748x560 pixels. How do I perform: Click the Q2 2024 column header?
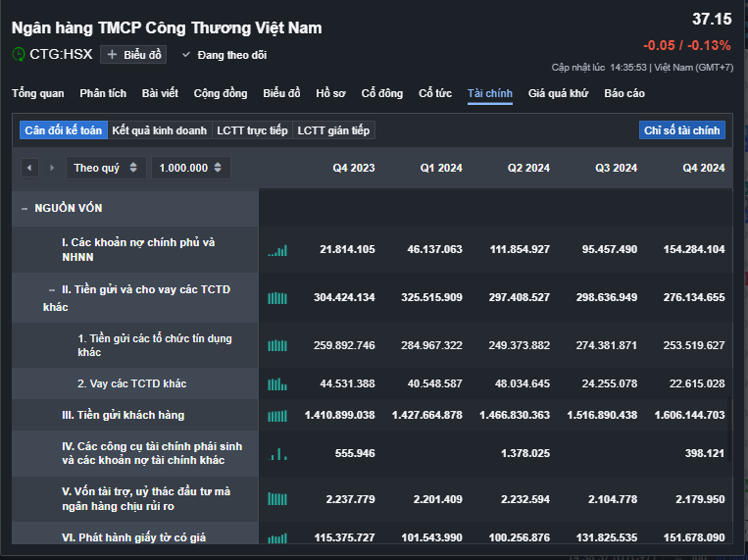[528, 168]
